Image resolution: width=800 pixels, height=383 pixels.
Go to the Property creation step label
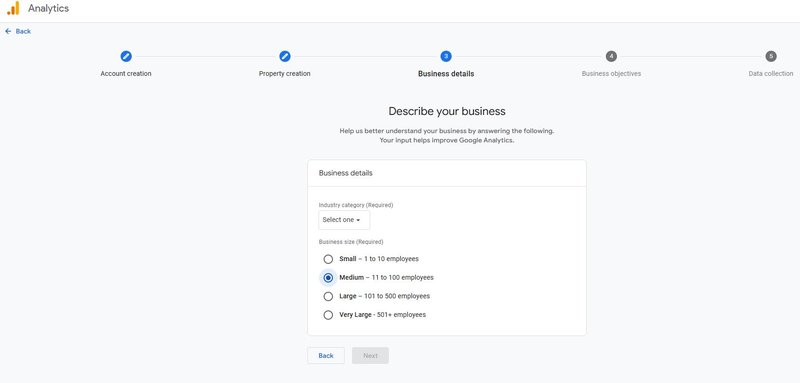(x=285, y=73)
